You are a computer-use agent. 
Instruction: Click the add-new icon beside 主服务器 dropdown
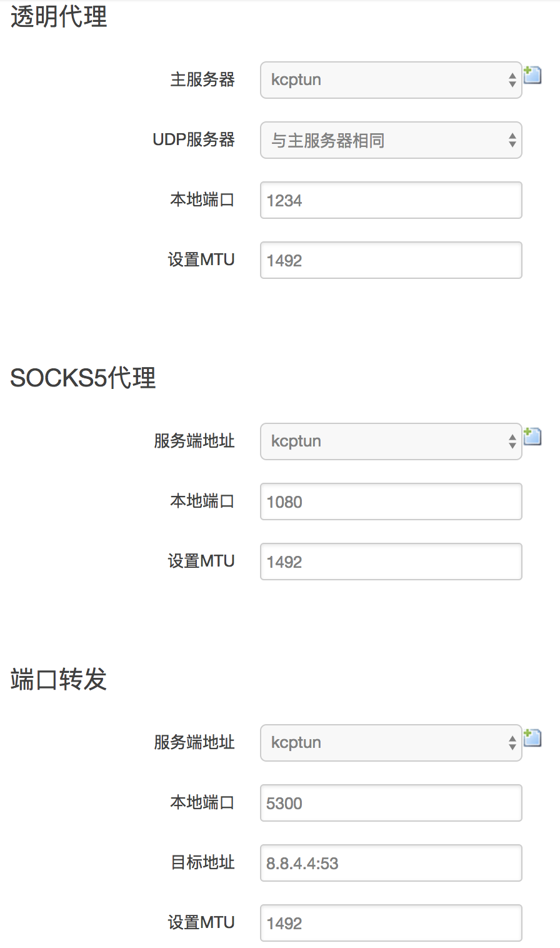pos(532,75)
